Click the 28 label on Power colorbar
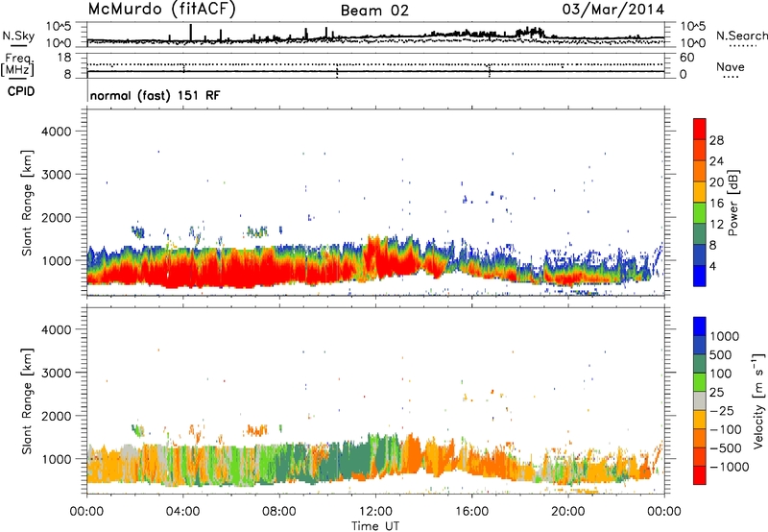768x532 pixels. pos(716,140)
